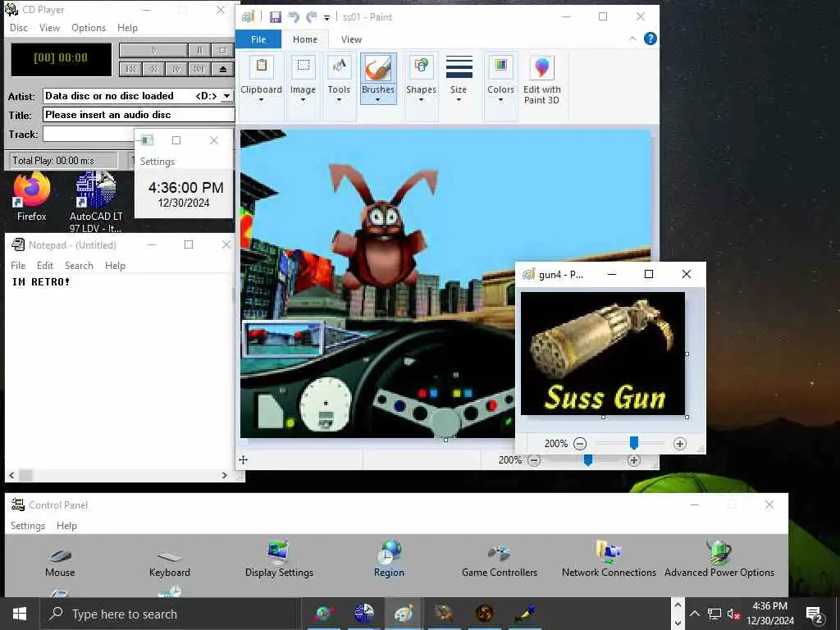
Task: Pause playback in CD Player
Action: point(199,50)
